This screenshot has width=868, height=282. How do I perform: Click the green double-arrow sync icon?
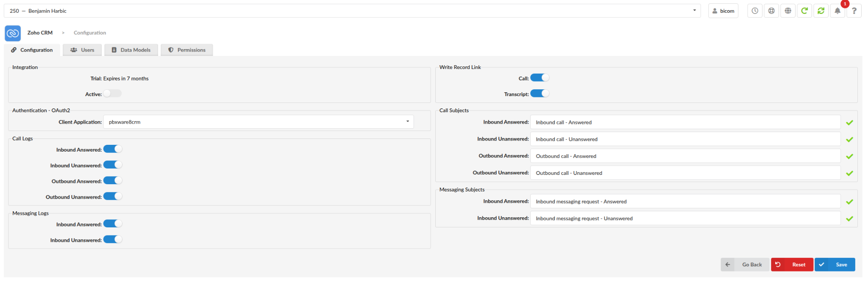pos(821,11)
